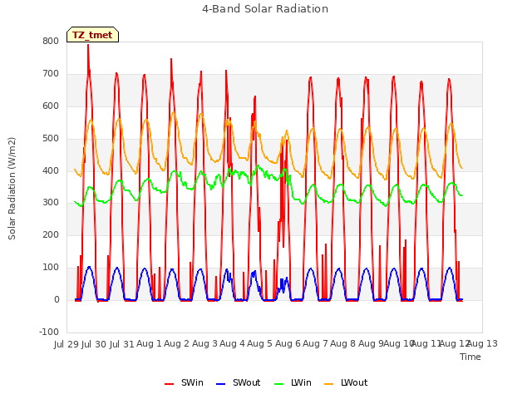This screenshot has height=399, width=532.
Task: Click the 500 y-axis tick label
Action: point(51,139)
